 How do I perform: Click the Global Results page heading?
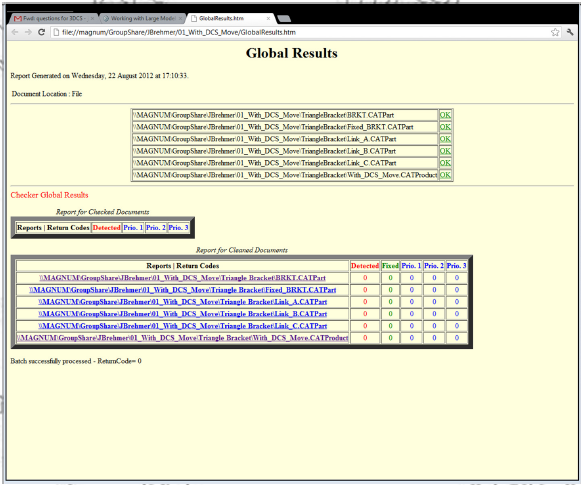click(x=292, y=53)
